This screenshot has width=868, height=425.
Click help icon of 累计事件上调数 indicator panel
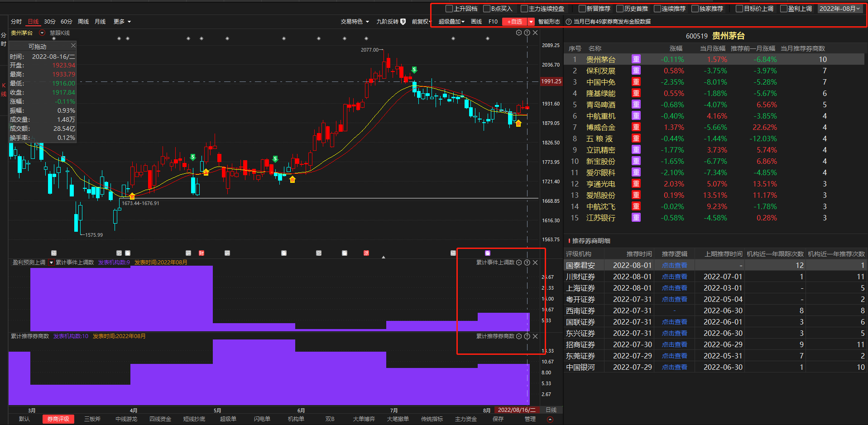pyautogui.click(x=527, y=263)
